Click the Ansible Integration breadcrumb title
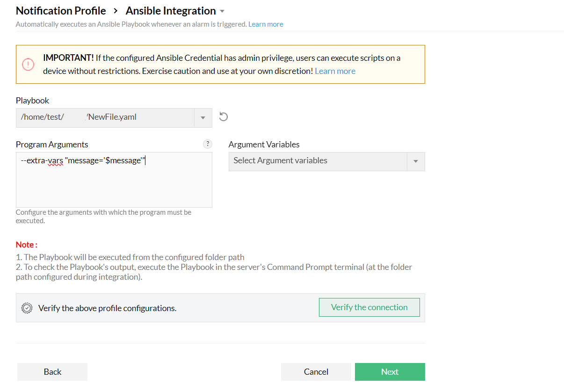Image resolution: width=564 pixels, height=392 pixels. click(x=170, y=10)
